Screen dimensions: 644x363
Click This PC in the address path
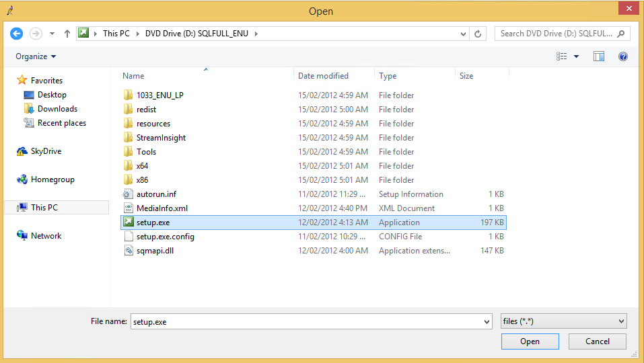click(x=116, y=34)
